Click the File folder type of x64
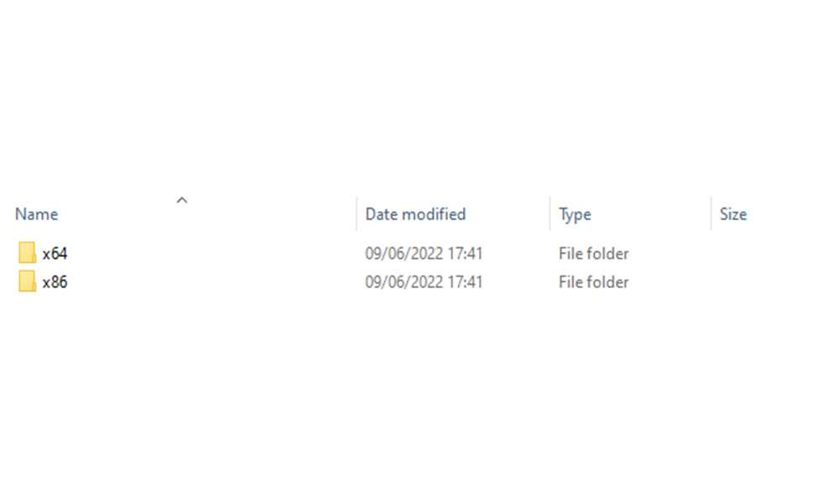Viewport: 815px width, 504px height. (593, 254)
